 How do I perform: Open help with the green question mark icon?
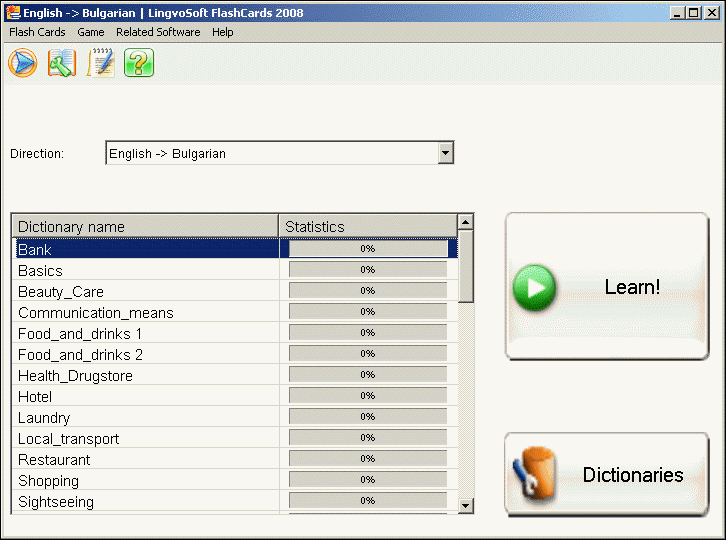pos(139,63)
